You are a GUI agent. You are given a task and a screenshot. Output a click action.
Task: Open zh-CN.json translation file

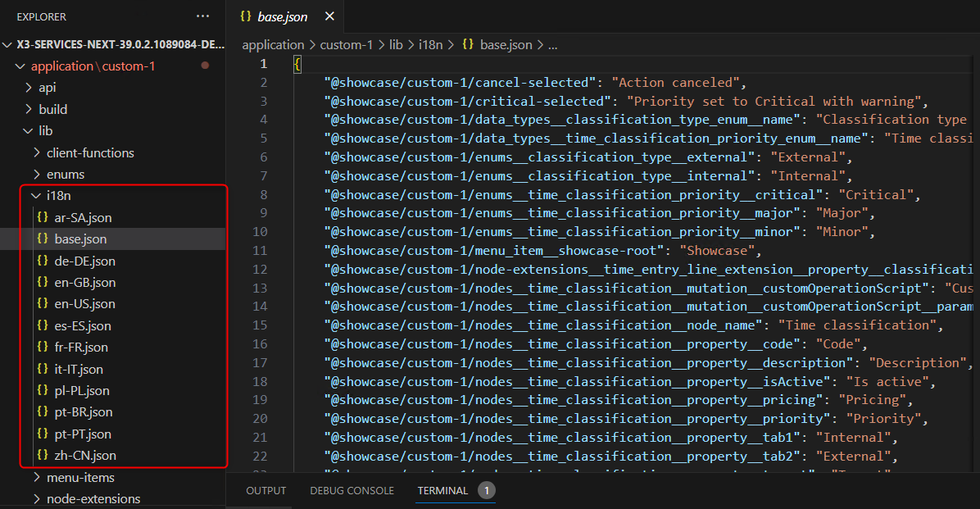coord(85,455)
